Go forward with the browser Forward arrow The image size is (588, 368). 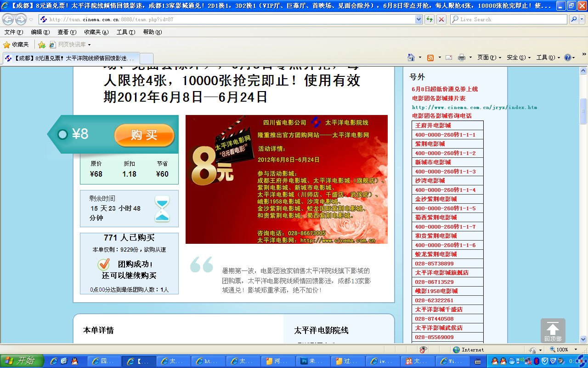coord(21,19)
